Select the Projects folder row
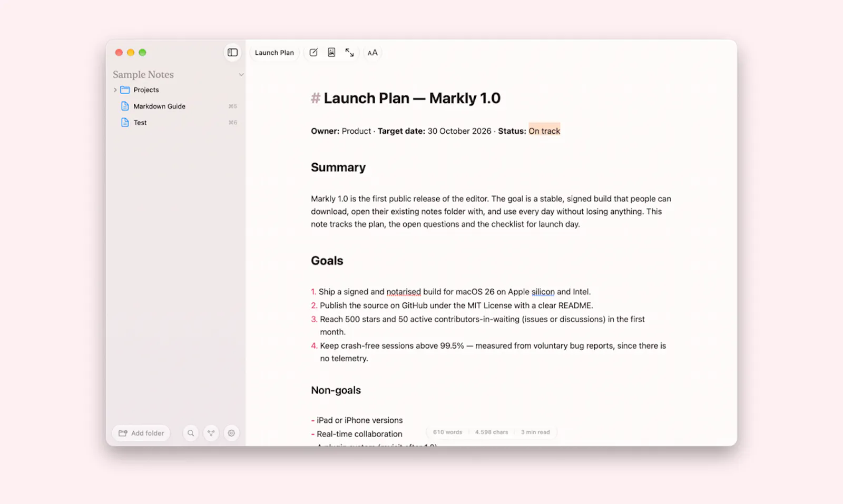Screen dimensions: 843x504 (177, 90)
